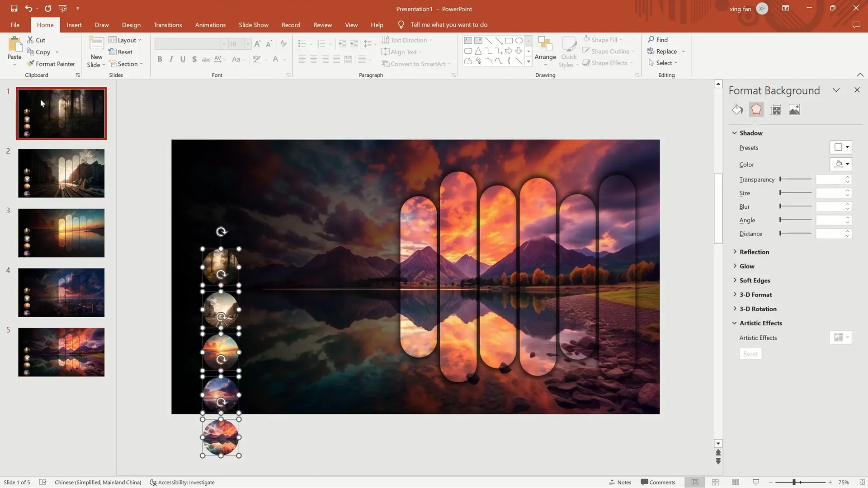
Task: Expand the 3-D Rotation section
Action: point(758,309)
